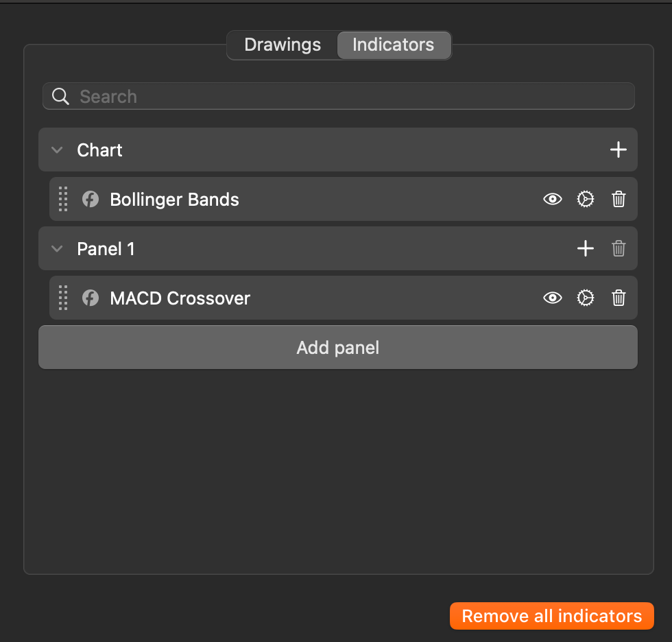Click the search magnifier icon
Image resolution: width=672 pixels, height=642 pixels.
61,97
